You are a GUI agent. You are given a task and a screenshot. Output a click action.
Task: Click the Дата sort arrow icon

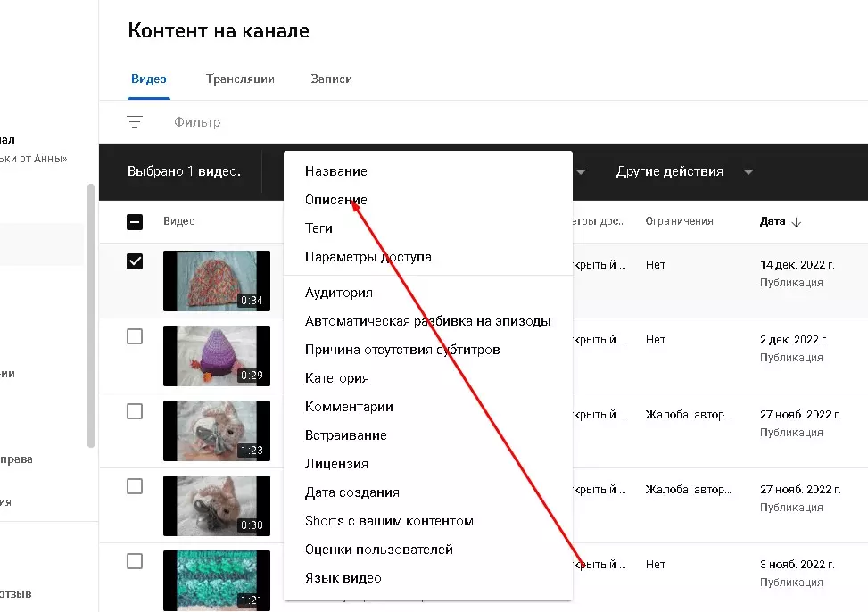point(796,221)
